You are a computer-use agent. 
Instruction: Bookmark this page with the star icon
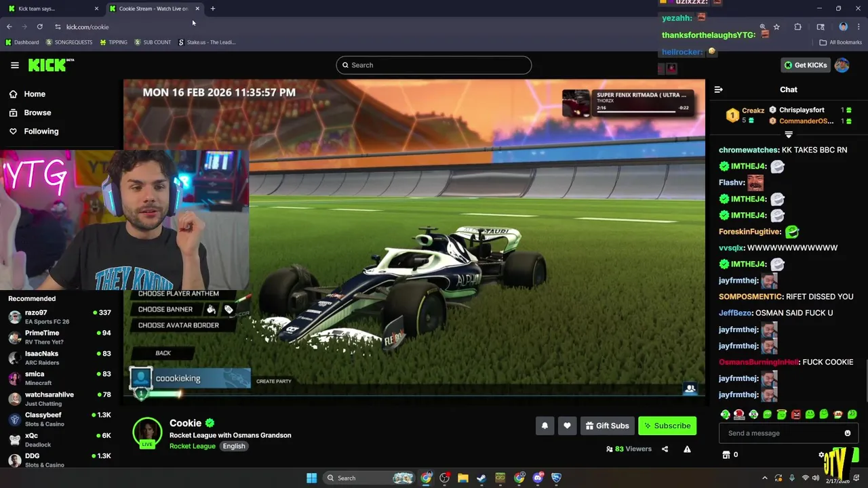(x=776, y=27)
